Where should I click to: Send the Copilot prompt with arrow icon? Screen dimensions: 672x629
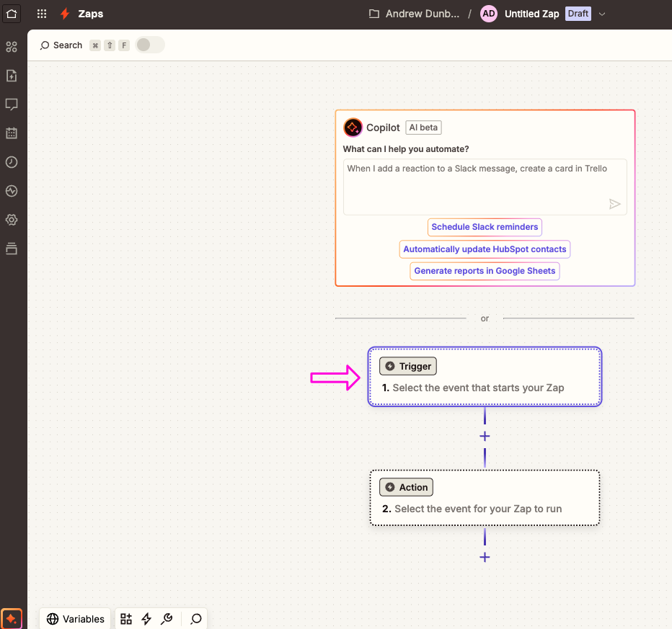tap(614, 204)
